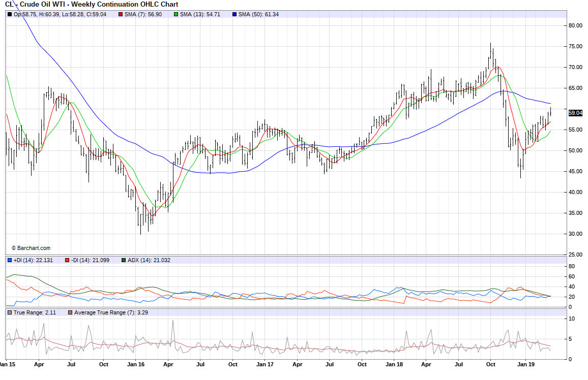Click the 59.04 current price tag

[575, 113]
